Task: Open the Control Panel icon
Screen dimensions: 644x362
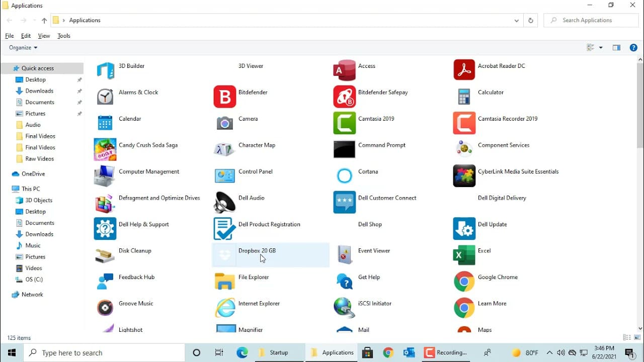Action: (x=225, y=175)
